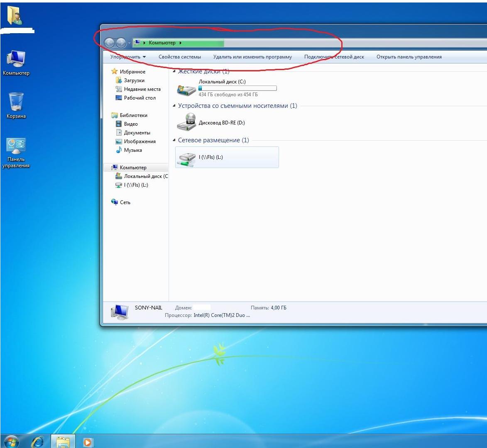
Task: Select Локальный диск (C in navigation tree
Action: [146, 176]
